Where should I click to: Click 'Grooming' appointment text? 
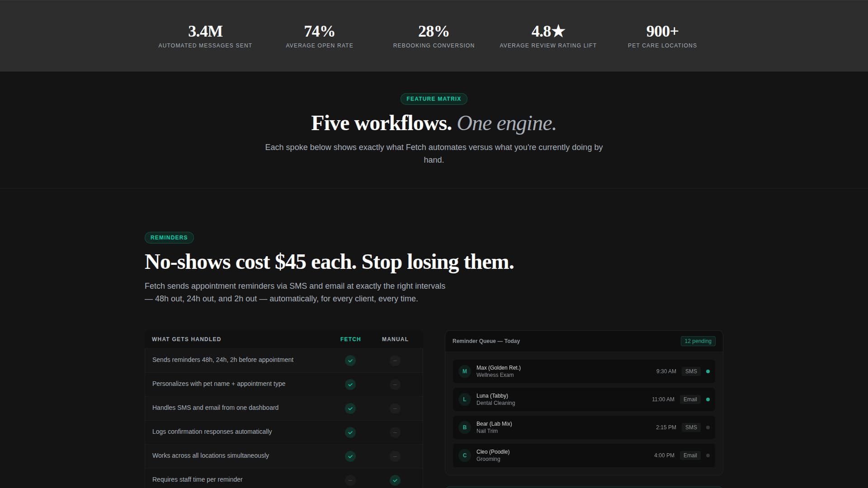point(488,459)
